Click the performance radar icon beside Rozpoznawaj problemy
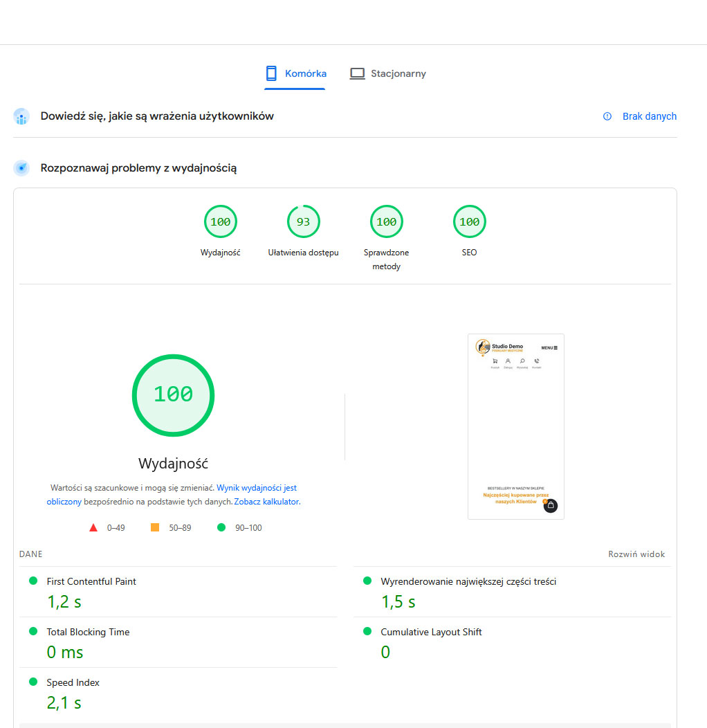 [x=21, y=167]
